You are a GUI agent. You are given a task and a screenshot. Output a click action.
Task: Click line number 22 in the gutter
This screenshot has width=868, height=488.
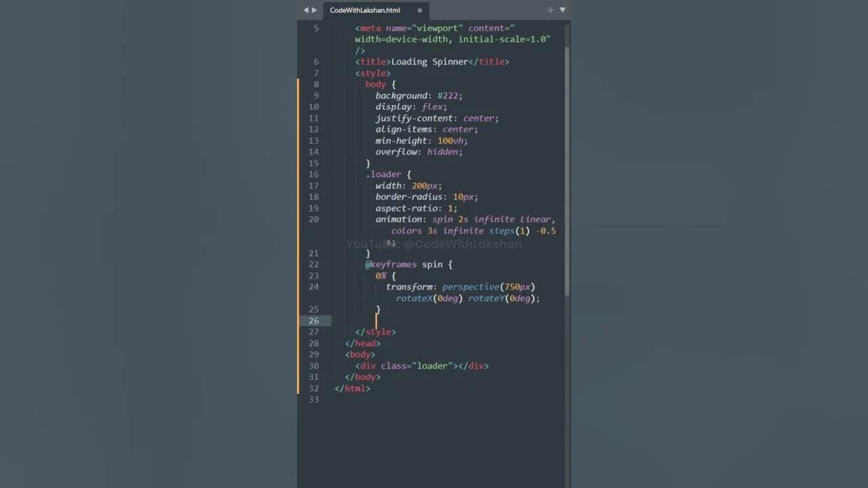[314, 264]
